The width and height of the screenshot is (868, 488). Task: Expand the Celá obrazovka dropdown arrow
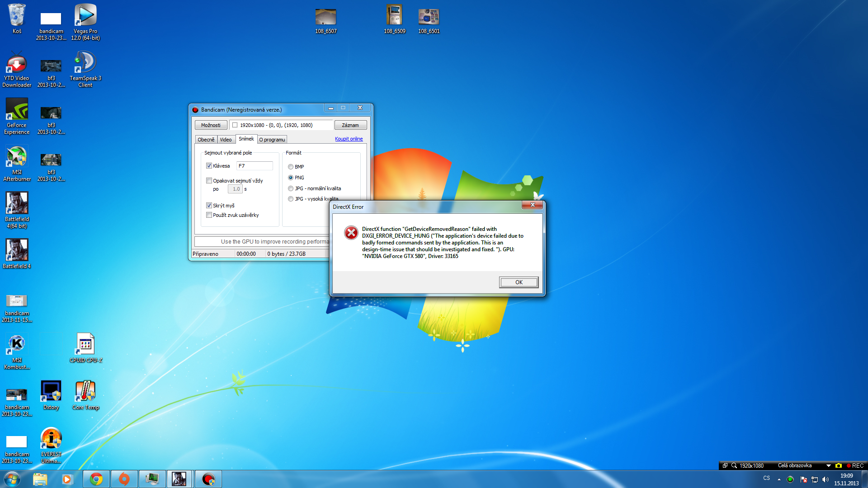(828, 465)
